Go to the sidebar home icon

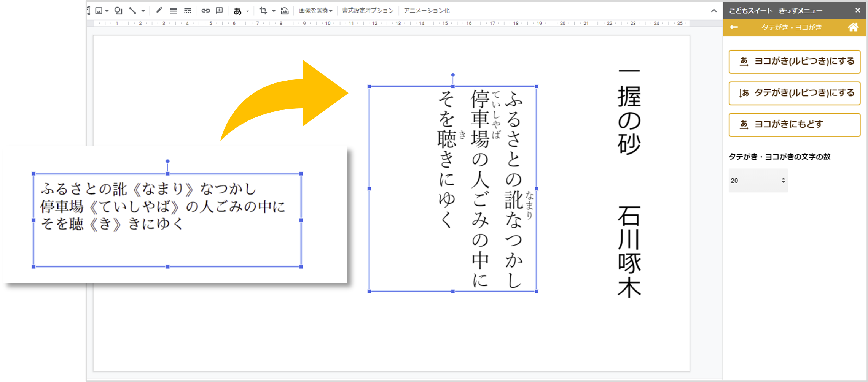click(853, 27)
